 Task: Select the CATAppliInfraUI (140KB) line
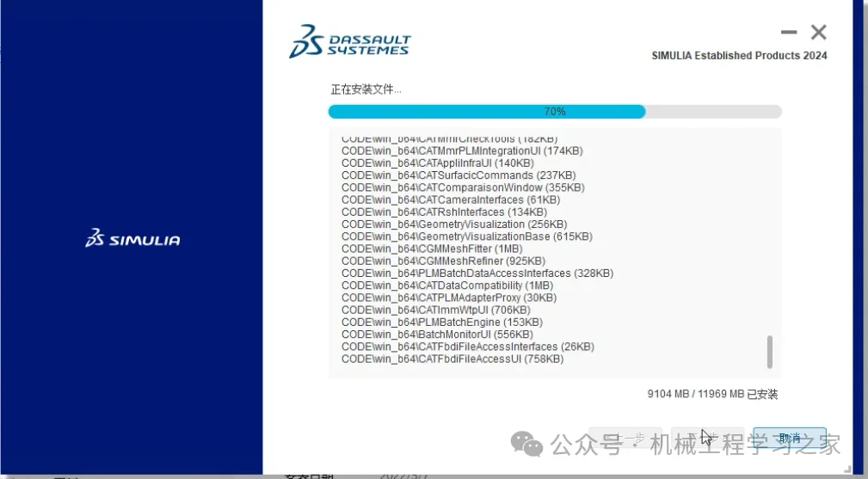click(438, 163)
